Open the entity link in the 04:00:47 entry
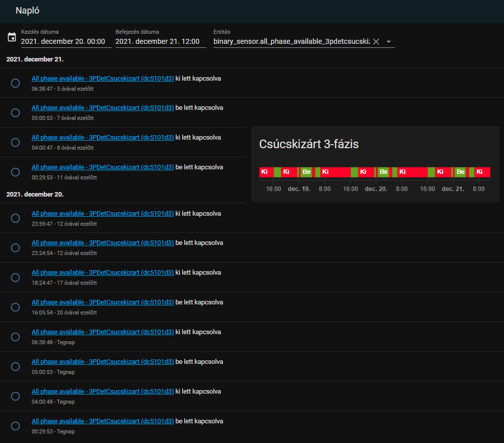 [x=102, y=138]
